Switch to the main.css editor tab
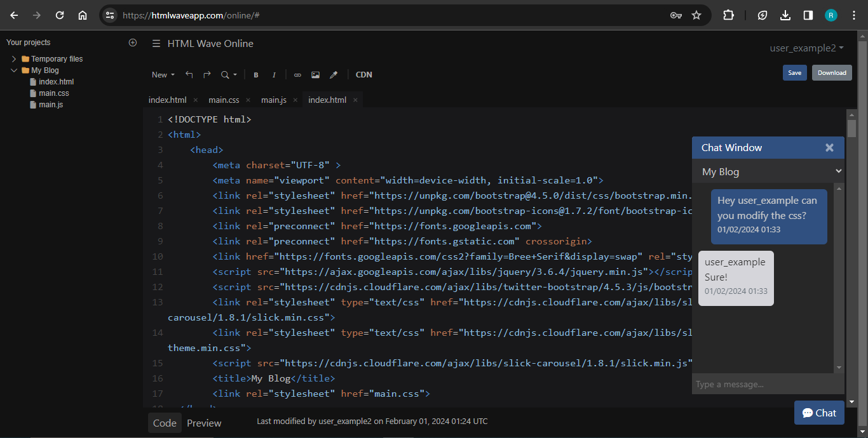The height and width of the screenshot is (438, 868). click(x=224, y=100)
